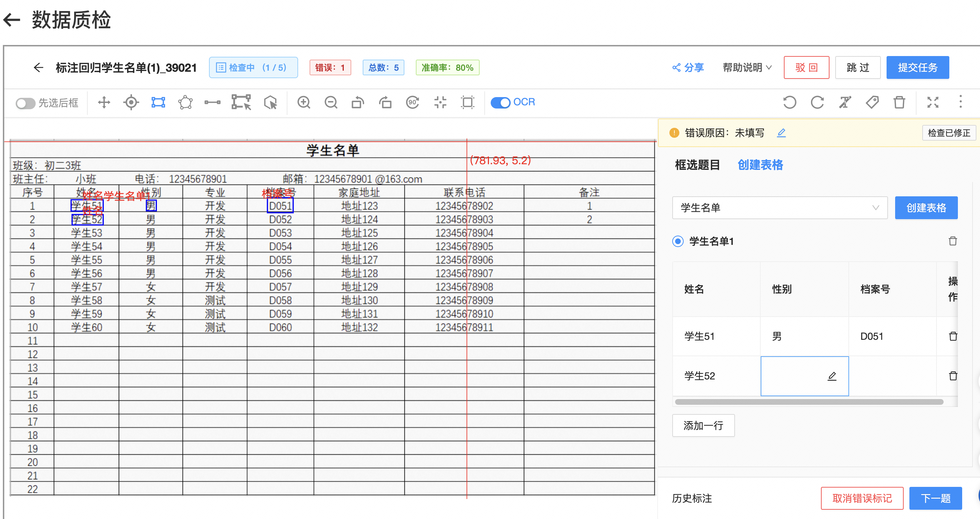Enter fullscreen mode
980x519 pixels.
(933, 102)
